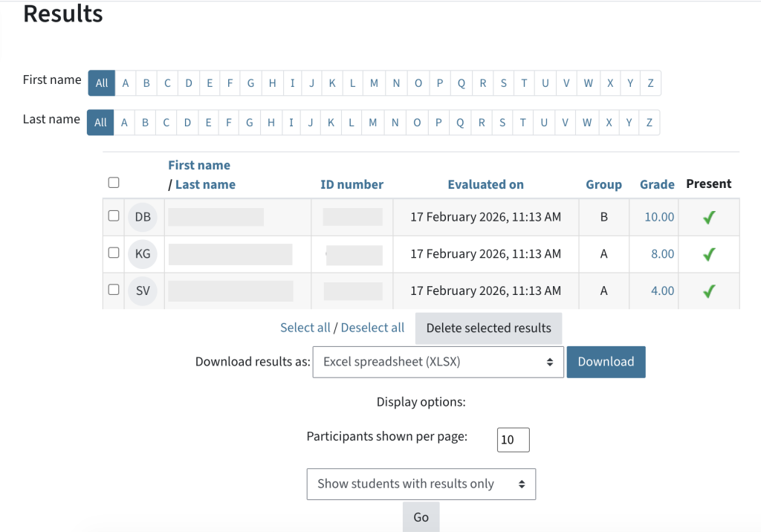Click student KG's avatar initials
761x532 pixels.
[x=142, y=253]
